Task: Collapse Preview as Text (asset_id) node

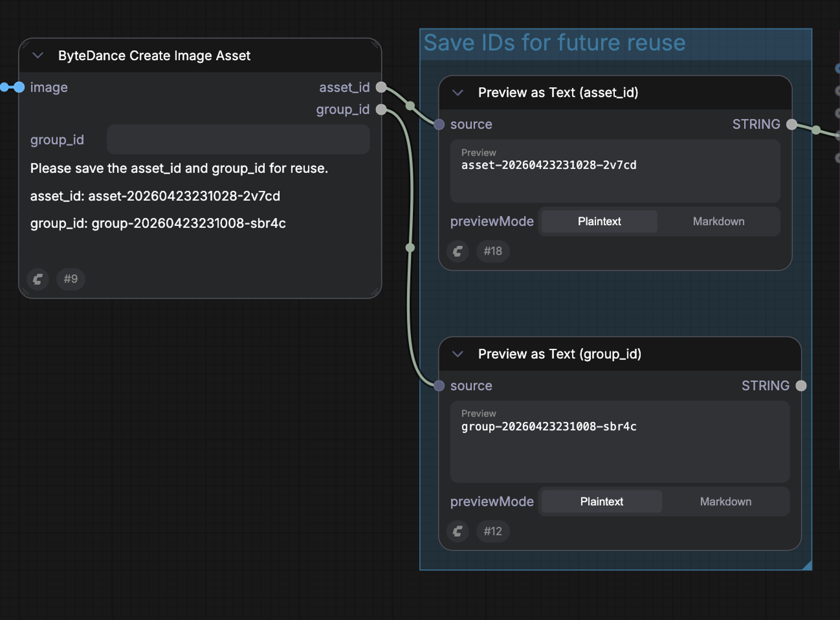Action: (458, 92)
